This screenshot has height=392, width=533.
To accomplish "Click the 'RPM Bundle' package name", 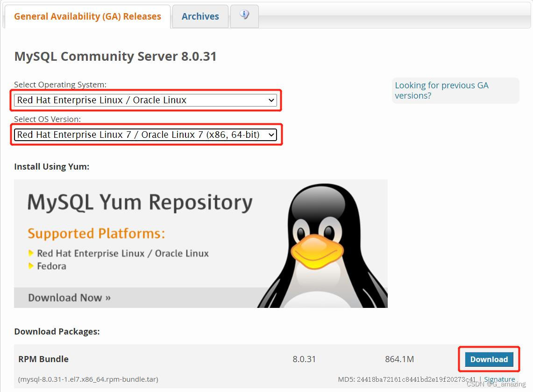I will (43, 359).
